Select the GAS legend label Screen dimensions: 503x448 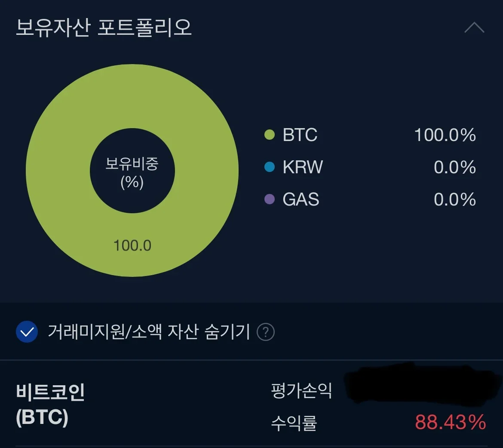301,199
